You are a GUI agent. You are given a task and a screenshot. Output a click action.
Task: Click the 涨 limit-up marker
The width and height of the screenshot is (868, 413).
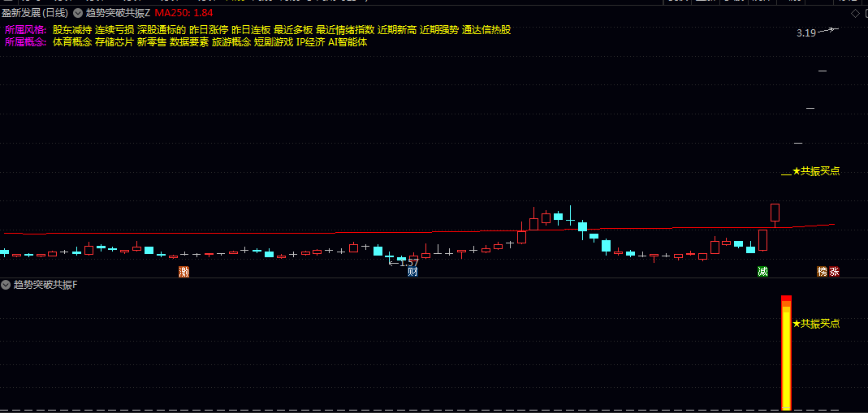pyautogui.click(x=834, y=272)
